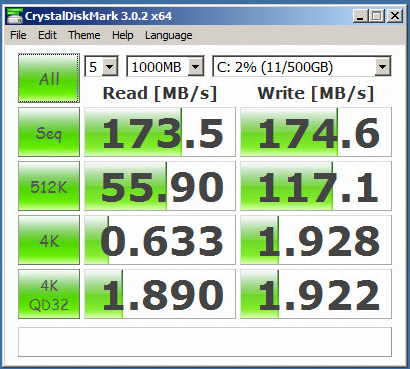The width and height of the screenshot is (410, 369).
Task: Open the C: drive selection dropdown
Action: click(x=302, y=67)
